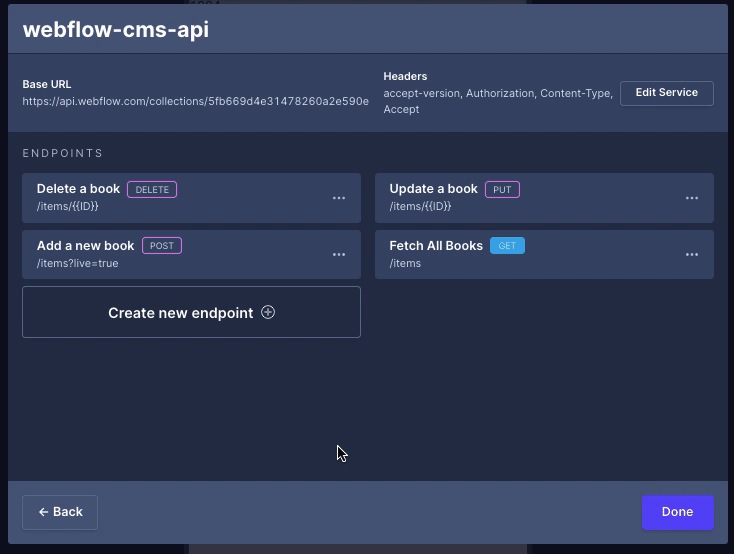Open the Fetch All Books endpoint card
Screen dimensions: 734x554
544,254
